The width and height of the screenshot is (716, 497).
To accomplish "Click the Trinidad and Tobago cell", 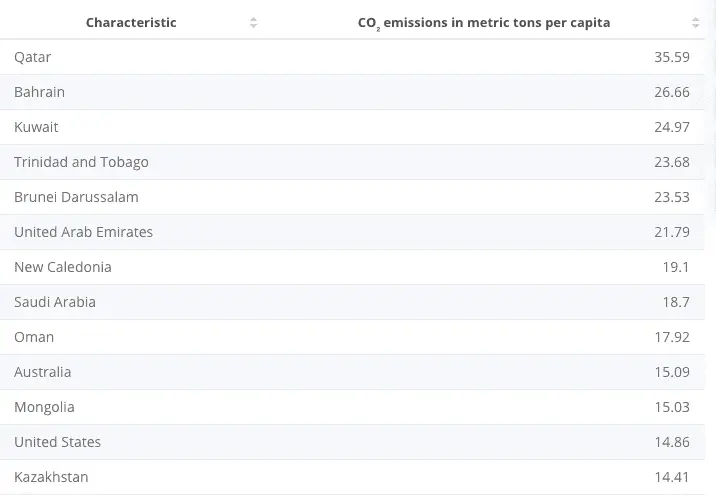I will pos(81,162).
